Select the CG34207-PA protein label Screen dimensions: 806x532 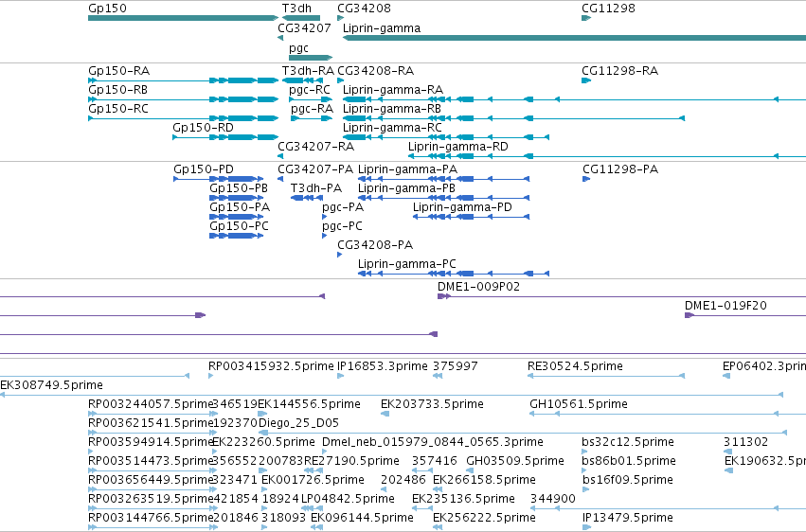[x=315, y=169]
